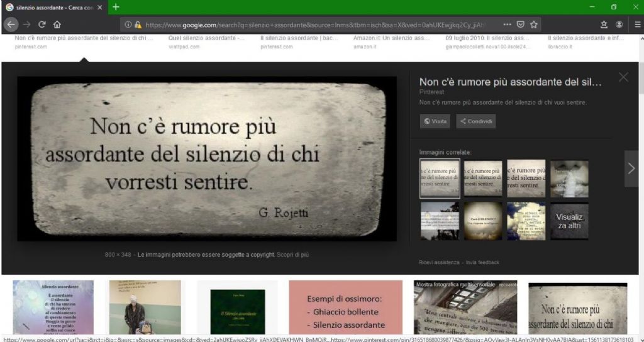Click the forward navigation arrow

click(26, 25)
